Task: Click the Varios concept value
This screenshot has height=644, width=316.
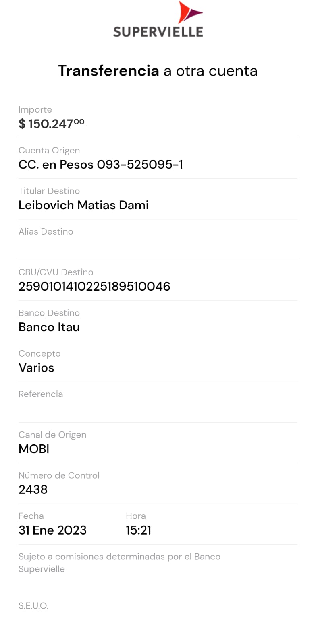Action: [x=36, y=368]
